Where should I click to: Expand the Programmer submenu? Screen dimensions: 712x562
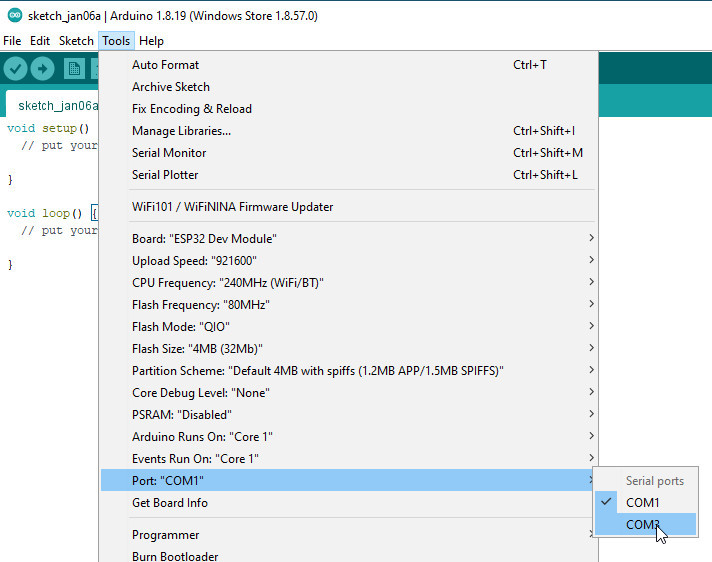[348, 535]
